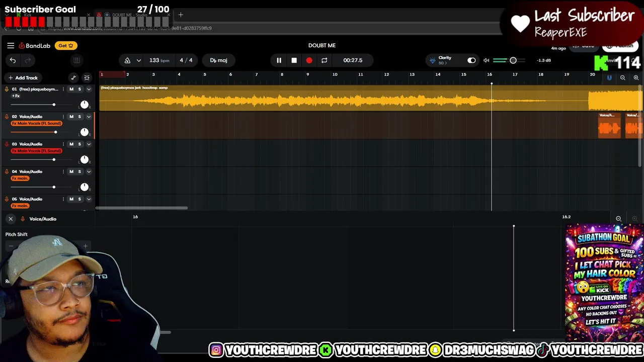
Task: Zoom in the timeline
Action: [636, 78]
